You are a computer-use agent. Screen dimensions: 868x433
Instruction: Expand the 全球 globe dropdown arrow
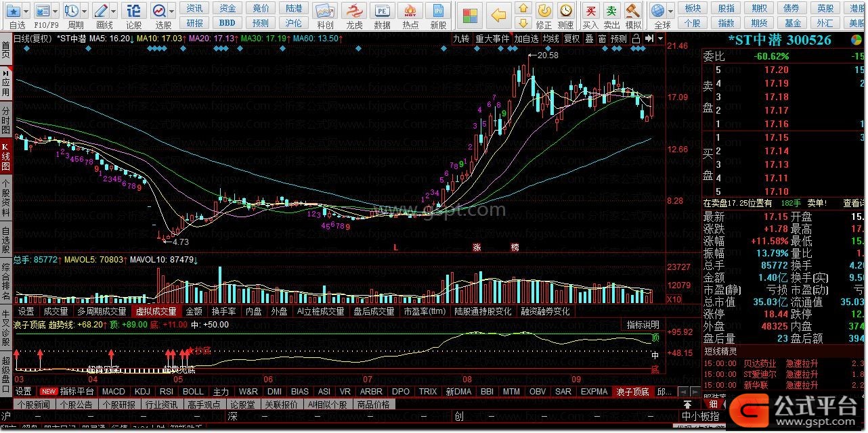coord(670,12)
